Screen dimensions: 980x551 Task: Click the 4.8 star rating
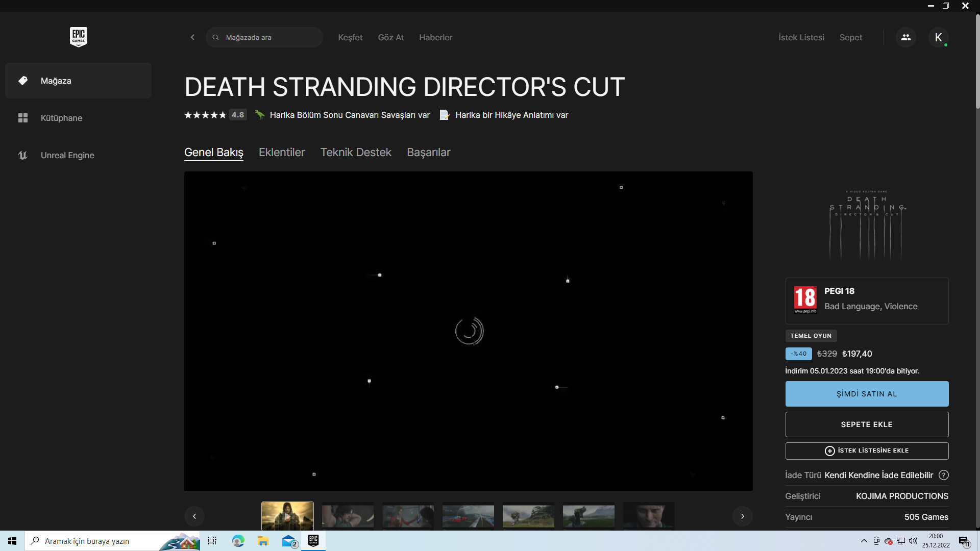(x=215, y=115)
